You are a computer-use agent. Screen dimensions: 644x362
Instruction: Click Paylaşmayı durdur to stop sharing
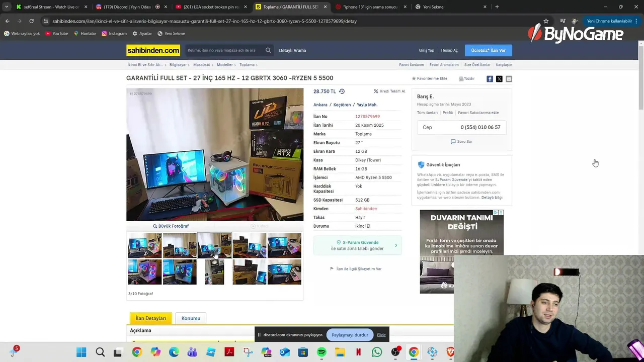(350, 335)
